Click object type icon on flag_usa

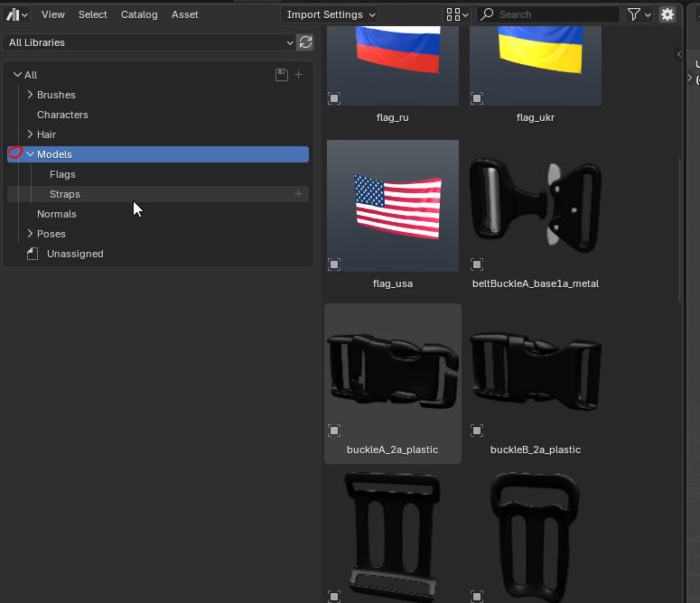pos(334,264)
